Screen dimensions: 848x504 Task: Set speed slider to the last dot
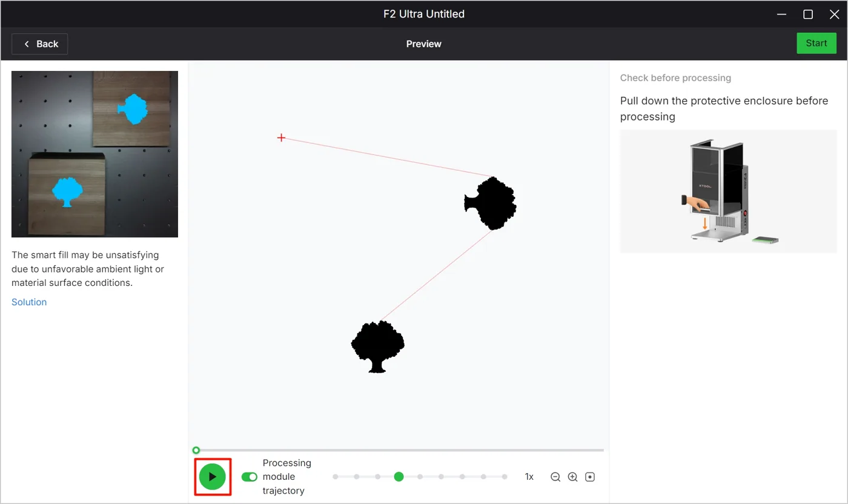[505, 477]
